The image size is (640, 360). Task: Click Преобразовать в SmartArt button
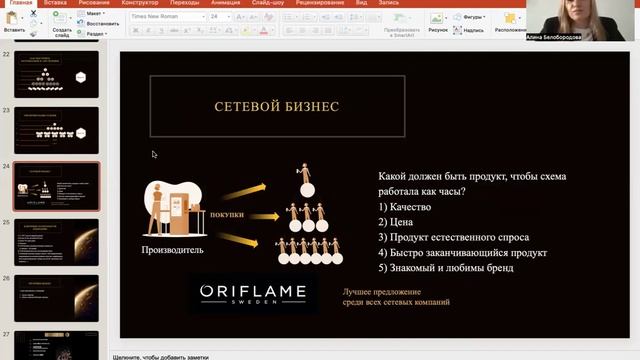coord(402,25)
